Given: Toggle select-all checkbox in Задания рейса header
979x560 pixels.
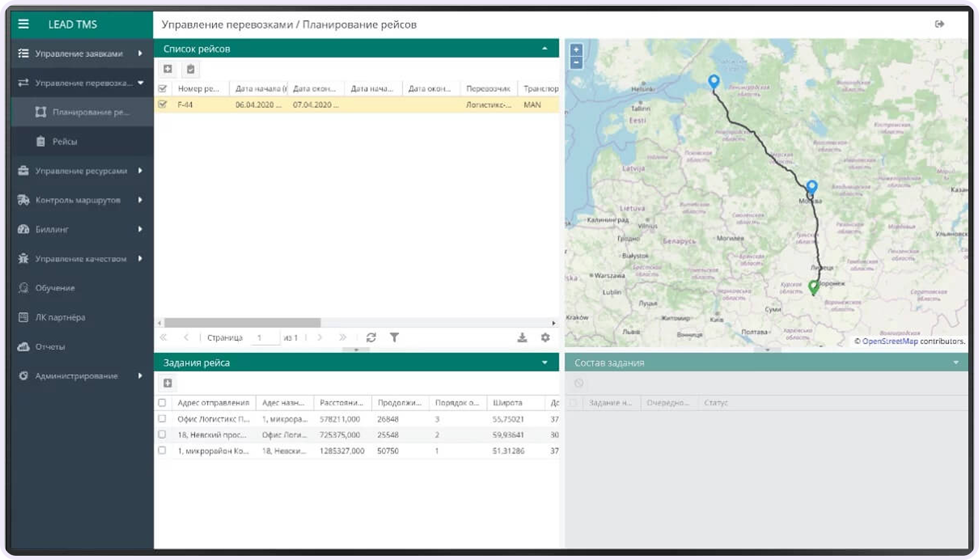Looking at the screenshot, I should [162, 403].
